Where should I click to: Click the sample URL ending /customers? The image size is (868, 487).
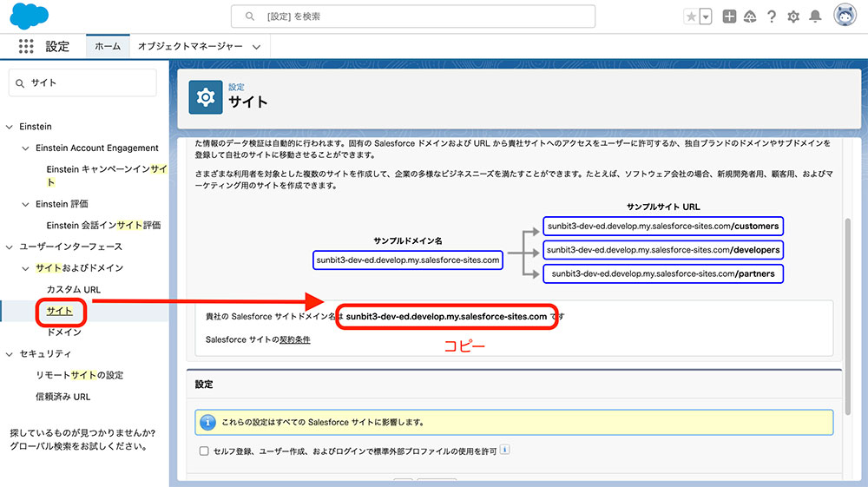663,226
